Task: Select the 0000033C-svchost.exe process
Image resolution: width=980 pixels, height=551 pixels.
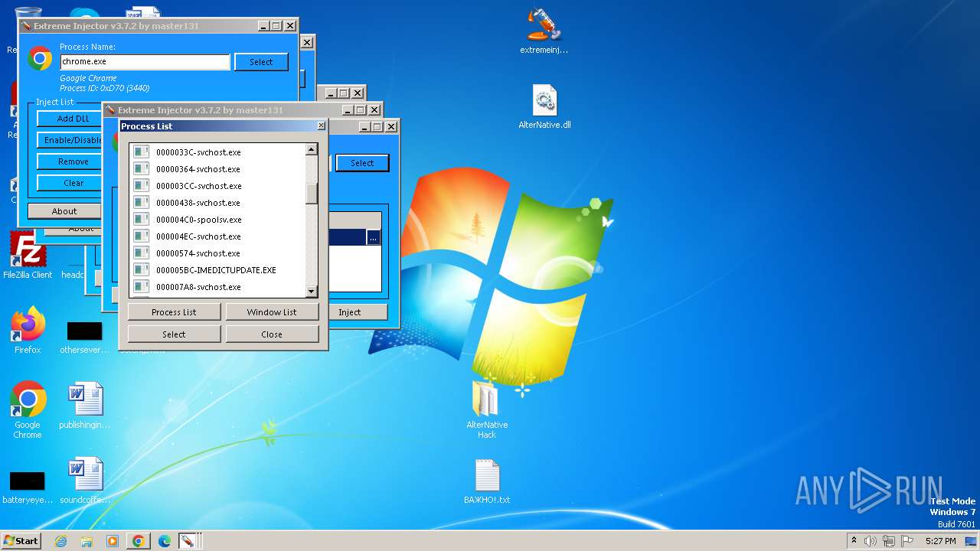Action: tap(218, 152)
